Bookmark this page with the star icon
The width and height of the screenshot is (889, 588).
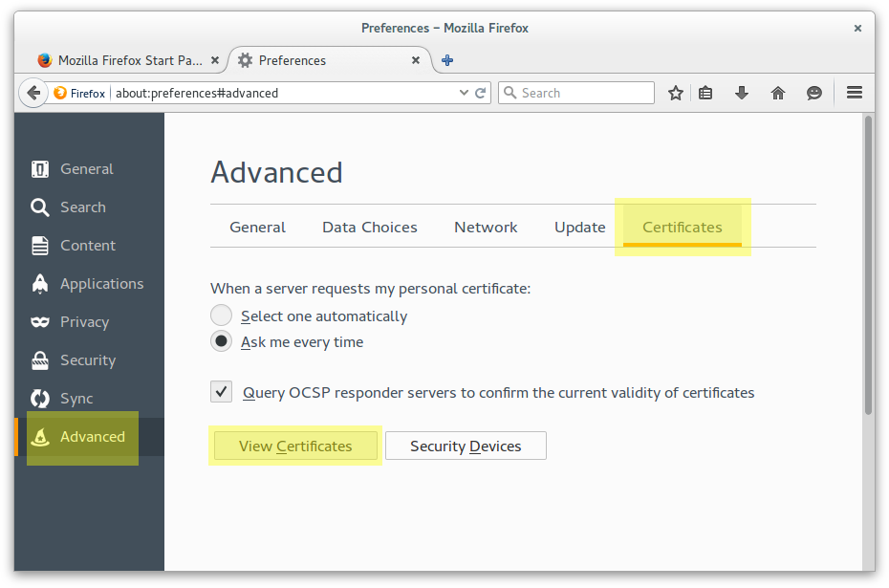675,93
